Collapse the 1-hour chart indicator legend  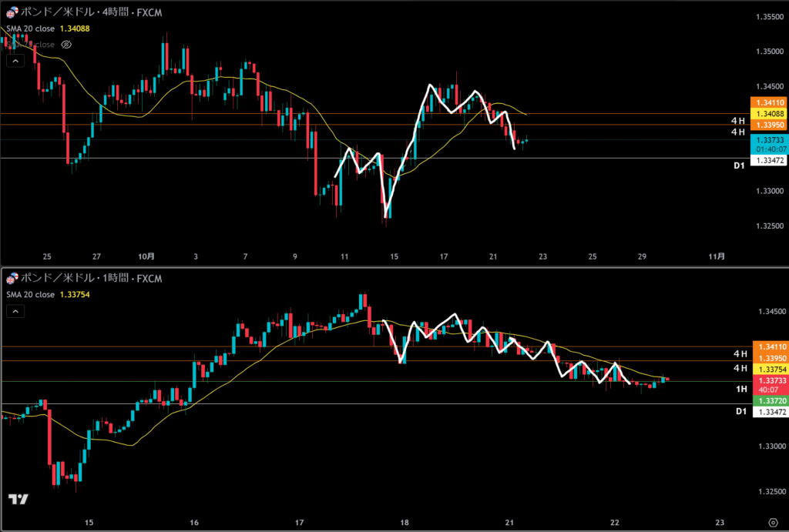(13, 310)
